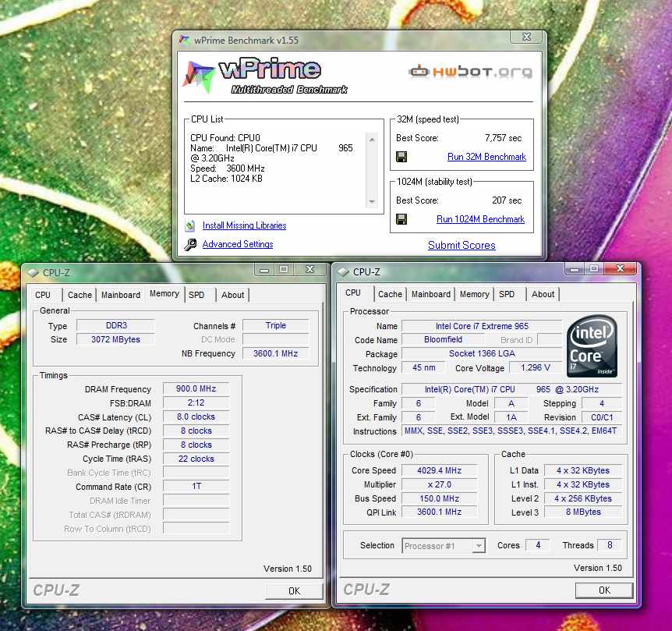Close the wPrime Benchmark window
The image size is (672, 631).
point(527,37)
